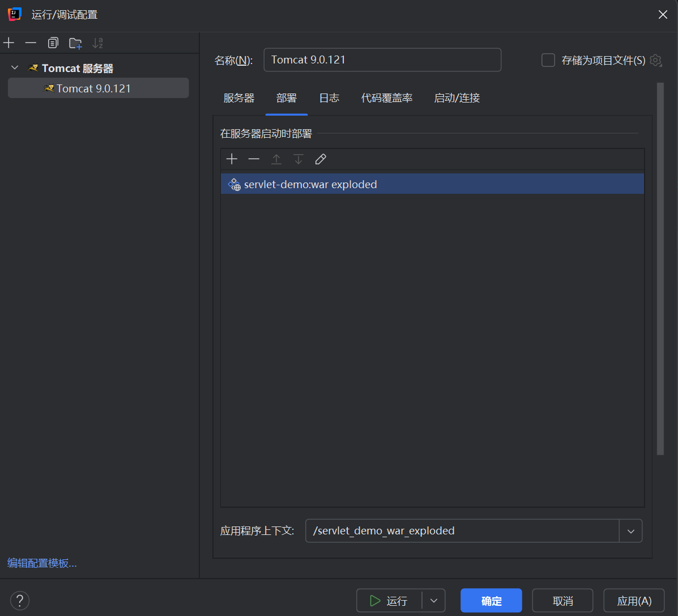Open settings gear next to store as project file
The height and width of the screenshot is (616, 678).
pyautogui.click(x=655, y=60)
